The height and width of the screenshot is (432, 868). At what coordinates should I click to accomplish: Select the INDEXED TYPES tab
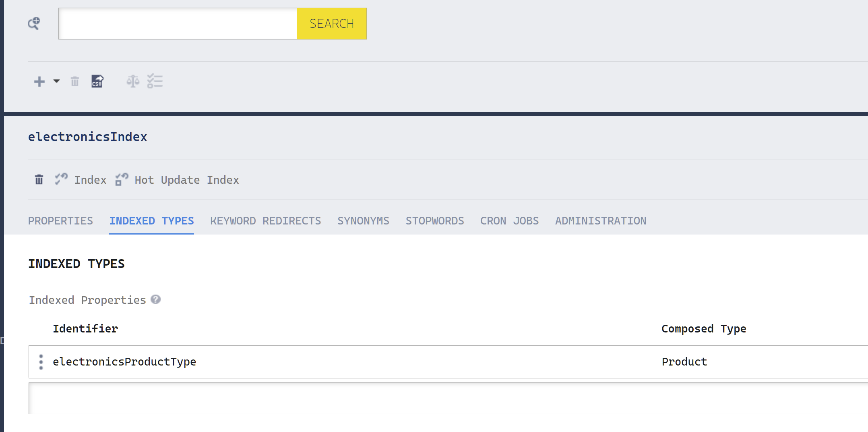pyautogui.click(x=152, y=221)
